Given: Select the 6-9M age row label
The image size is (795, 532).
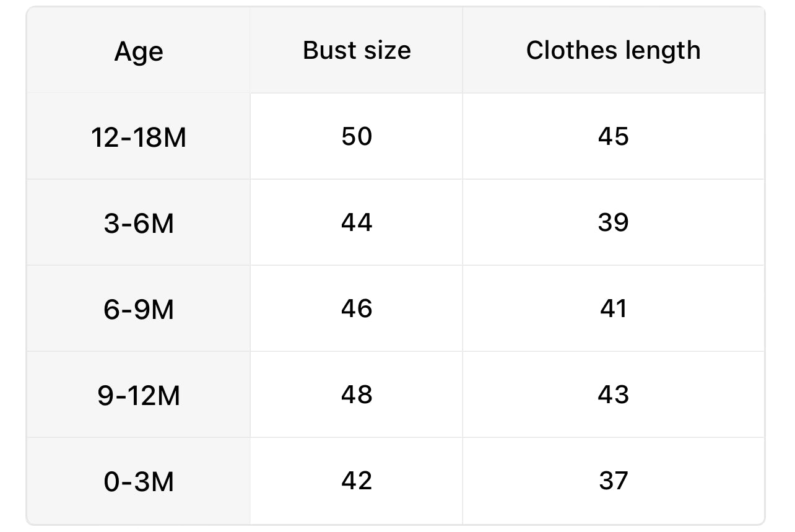Looking at the screenshot, I should tap(139, 309).
